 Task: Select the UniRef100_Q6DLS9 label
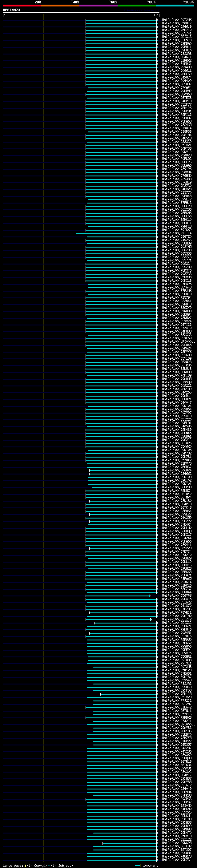coord(177,74)
